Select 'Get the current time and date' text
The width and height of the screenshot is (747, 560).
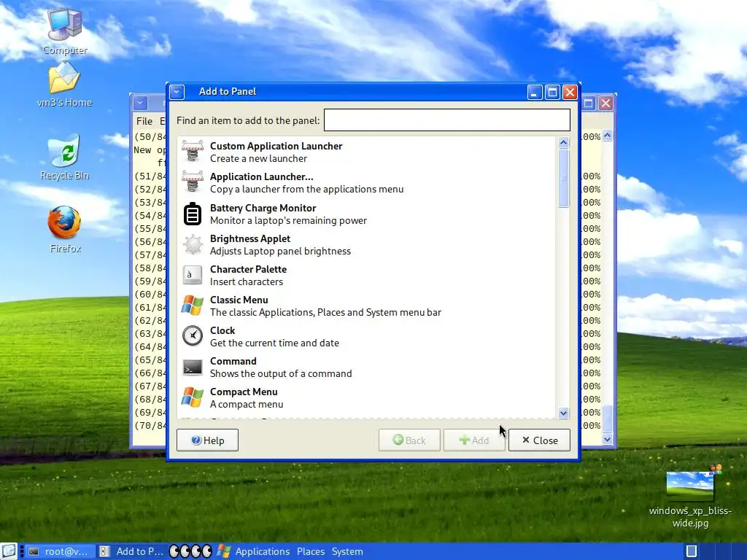[x=274, y=343]
